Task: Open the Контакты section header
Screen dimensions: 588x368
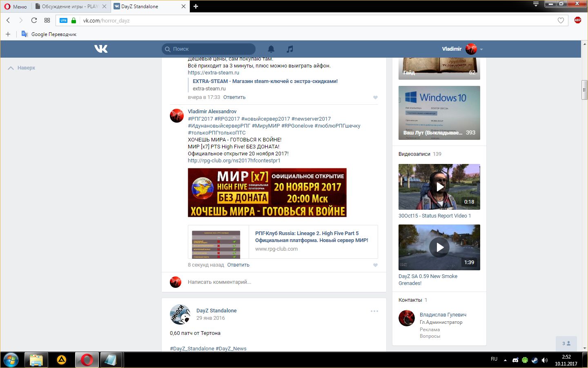Action: (410, 300)
